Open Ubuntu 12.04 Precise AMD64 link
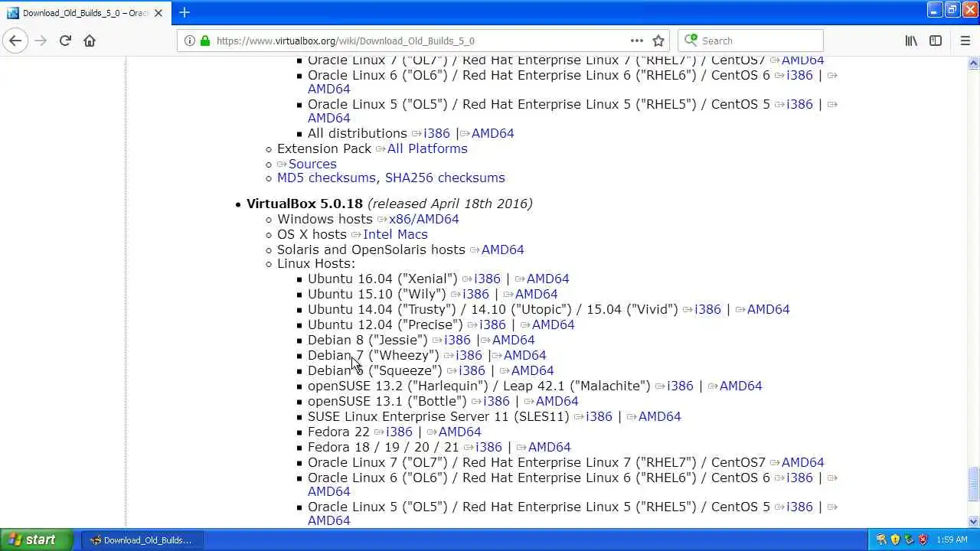This screenshot has height=551, width=980. tap(553, 324)
